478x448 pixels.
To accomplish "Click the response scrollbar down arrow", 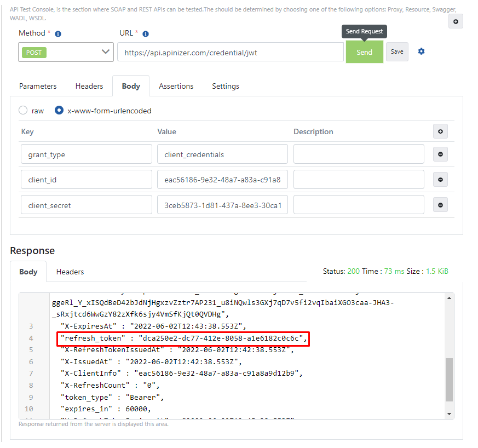I will [450, 414].
